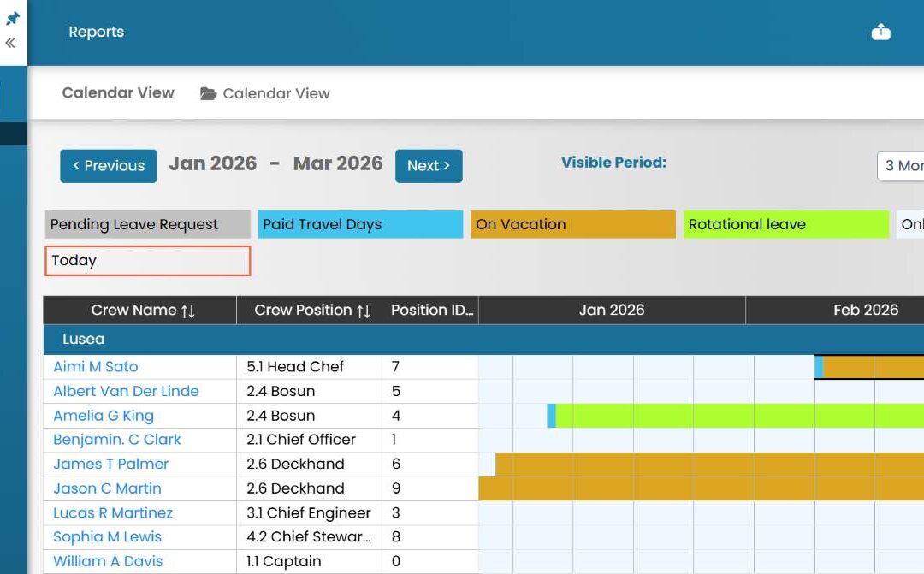Click the pin sidebar icon
The width and height of the screenshot is (924, 574).
point(12,18)
